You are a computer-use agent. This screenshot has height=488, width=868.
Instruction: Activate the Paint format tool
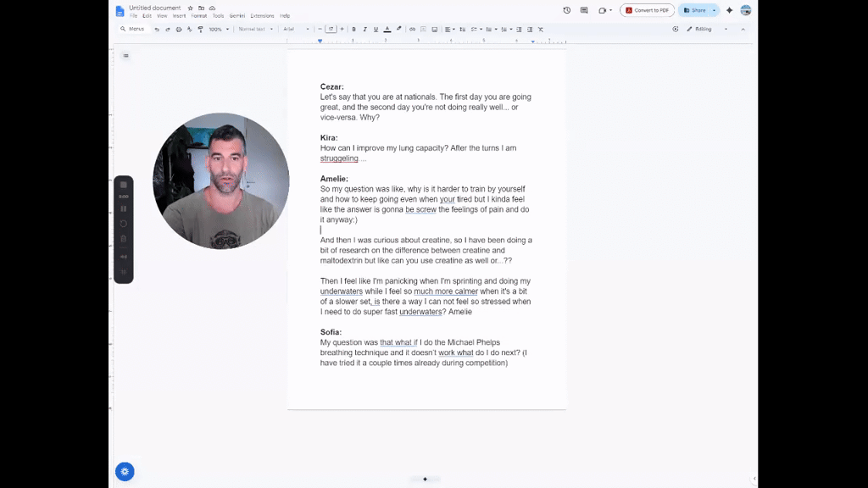tap(200, 30)
